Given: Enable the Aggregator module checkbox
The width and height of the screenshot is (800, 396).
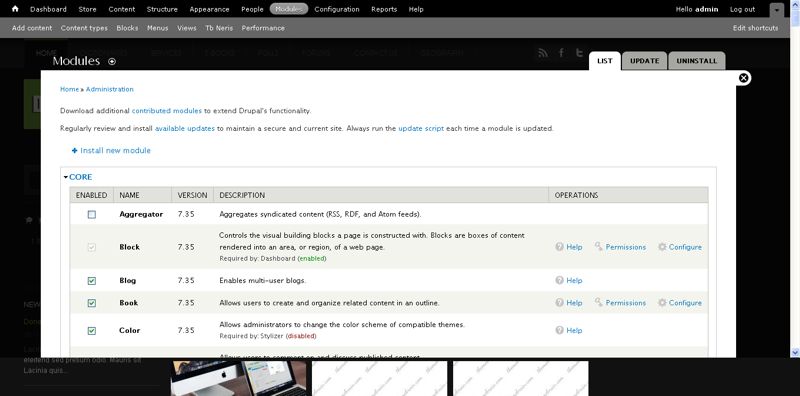Looking at the screenshot, I should coord(92,215).
